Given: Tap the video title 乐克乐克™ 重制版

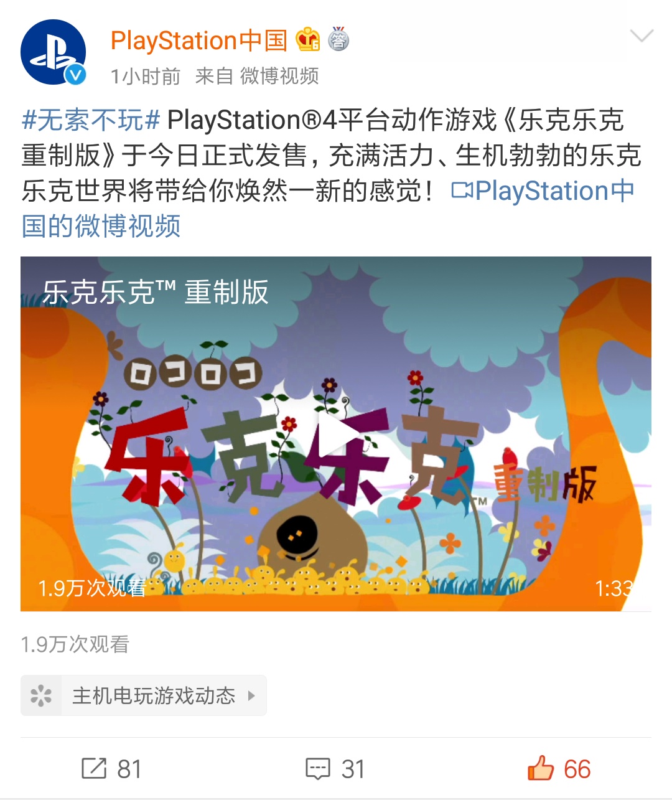Looking at the screenshot, I should (x=156, y=292).
